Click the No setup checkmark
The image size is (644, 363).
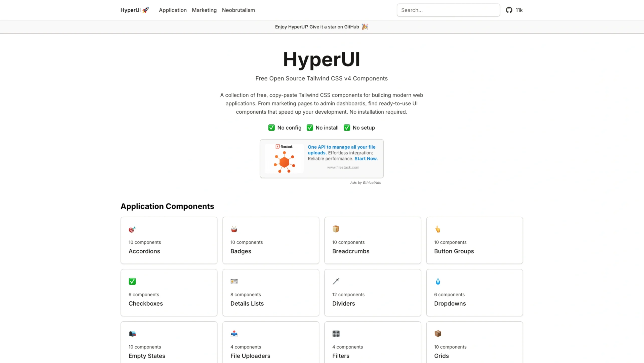[x=347, y=127]
